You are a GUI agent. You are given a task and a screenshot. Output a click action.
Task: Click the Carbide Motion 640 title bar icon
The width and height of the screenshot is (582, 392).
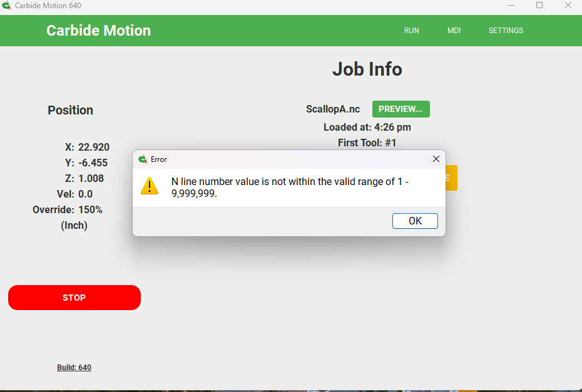[6, 5]
